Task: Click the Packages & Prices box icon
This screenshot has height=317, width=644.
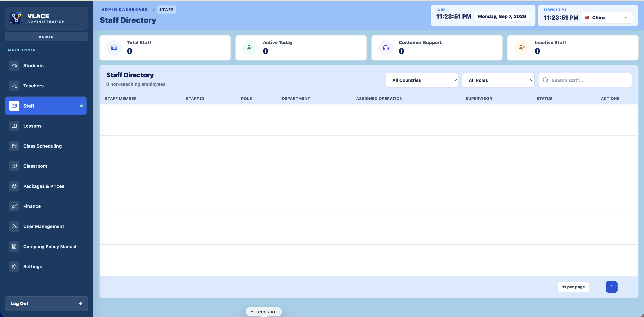Action: click(14, 186)
